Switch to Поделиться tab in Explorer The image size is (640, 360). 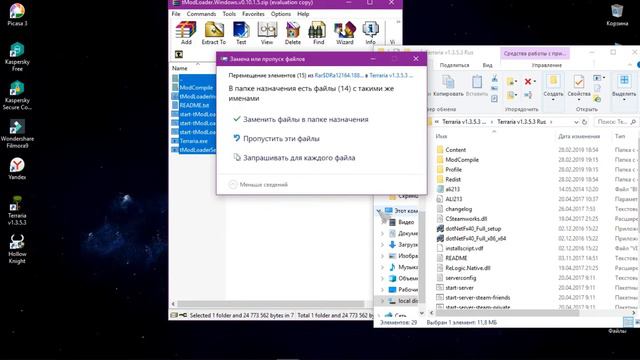point(454,65)
